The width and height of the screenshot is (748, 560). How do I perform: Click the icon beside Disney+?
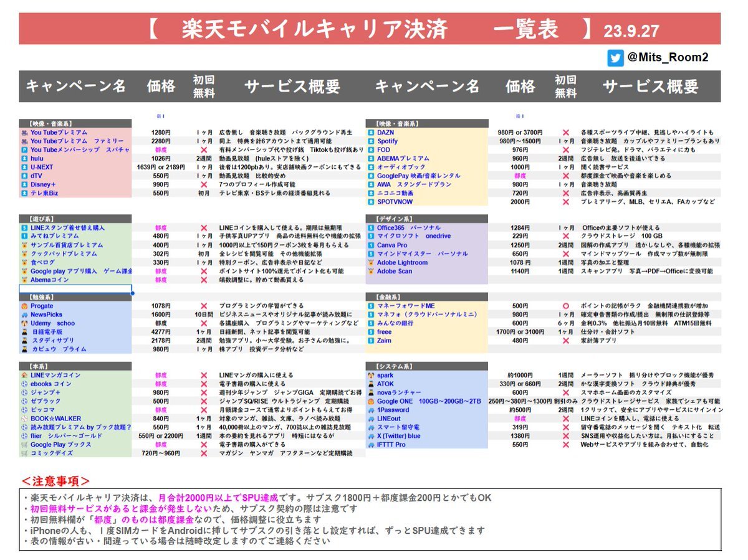click(x=24, y=185)
